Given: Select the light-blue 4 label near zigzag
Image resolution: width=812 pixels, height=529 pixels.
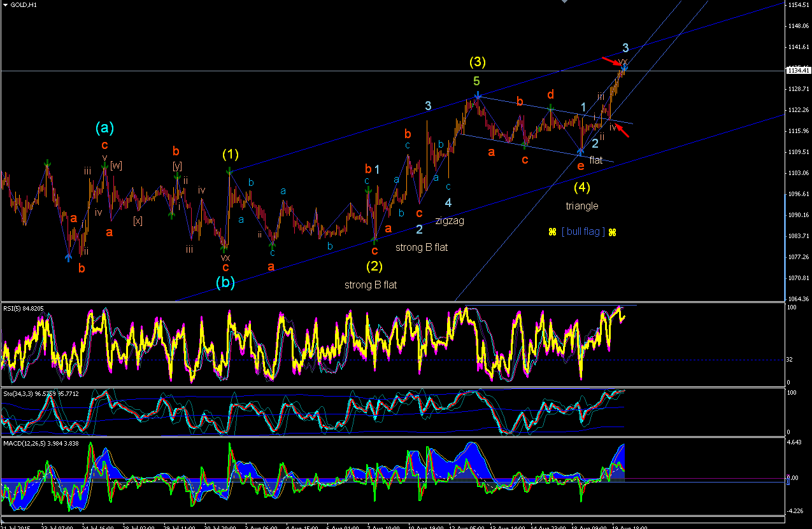Looking at the screenshot, I should click(x=448, y=203).
